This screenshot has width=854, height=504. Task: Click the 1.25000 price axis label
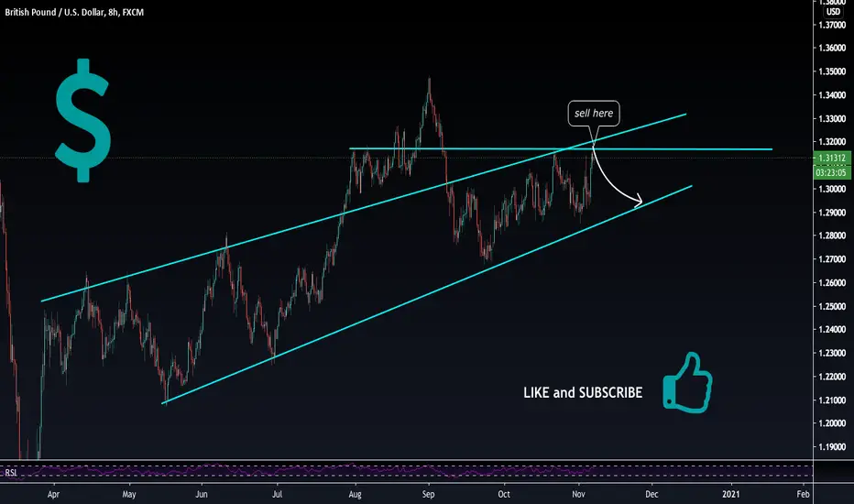tap(832, 306)
